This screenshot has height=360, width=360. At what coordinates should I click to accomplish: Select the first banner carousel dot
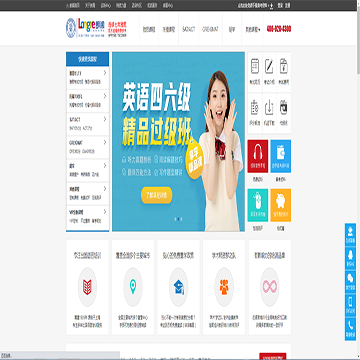click(x=176, y=219)
